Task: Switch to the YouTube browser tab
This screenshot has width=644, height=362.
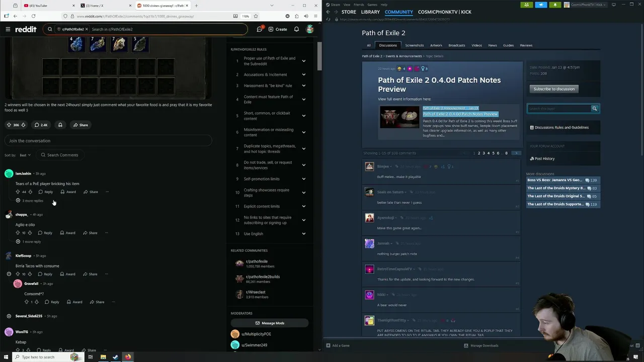Action: point(49,6)
